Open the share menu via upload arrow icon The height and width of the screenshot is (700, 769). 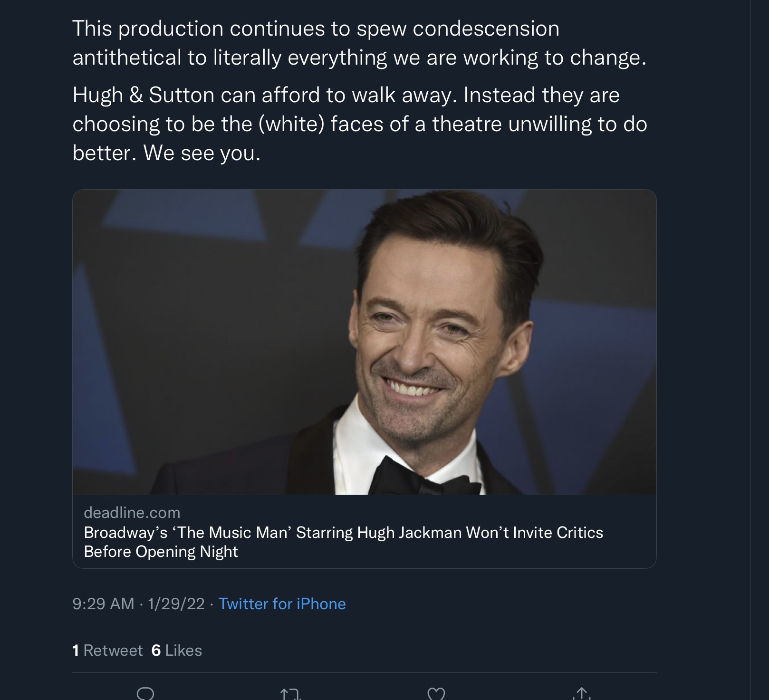tap(582, 694)
